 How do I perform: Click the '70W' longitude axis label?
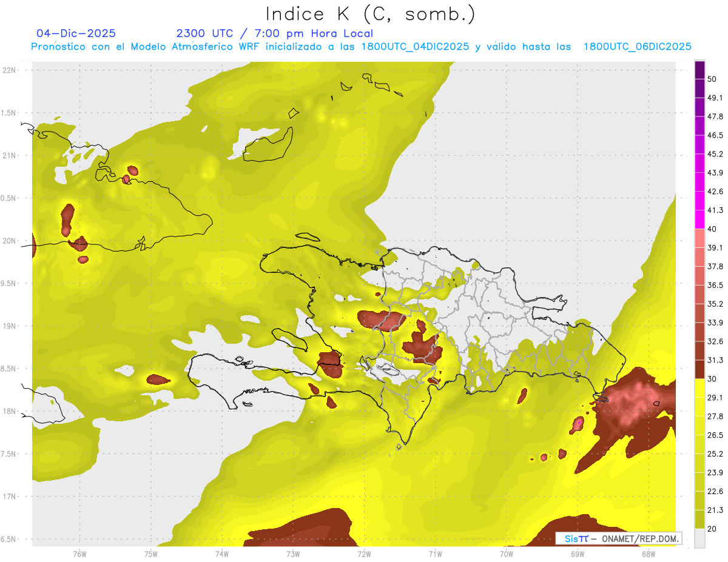pos(506,553)
